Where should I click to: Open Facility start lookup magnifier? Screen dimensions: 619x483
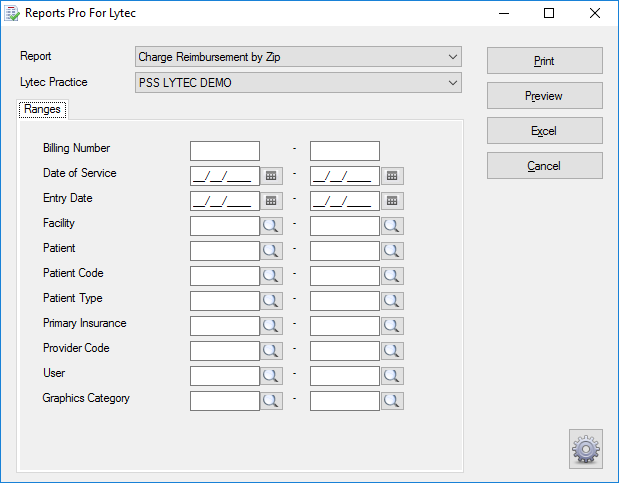coord(271,226)
